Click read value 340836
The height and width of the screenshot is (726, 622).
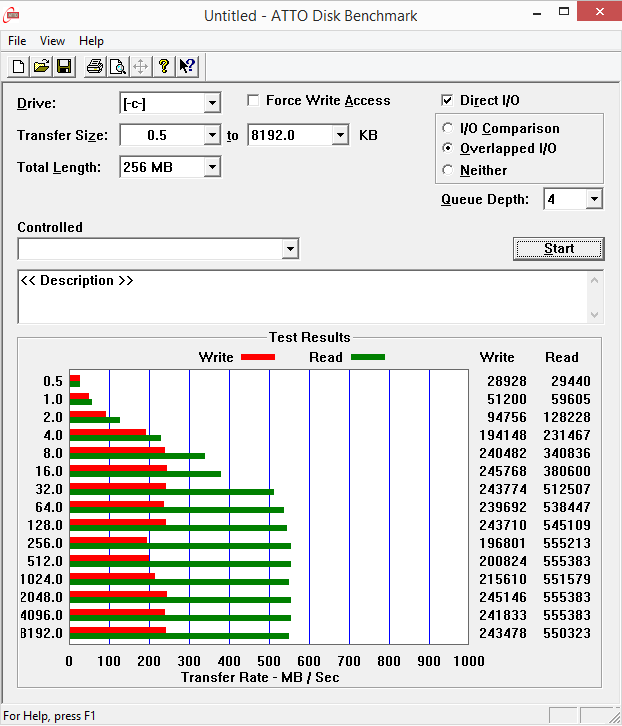click(567, 453)
